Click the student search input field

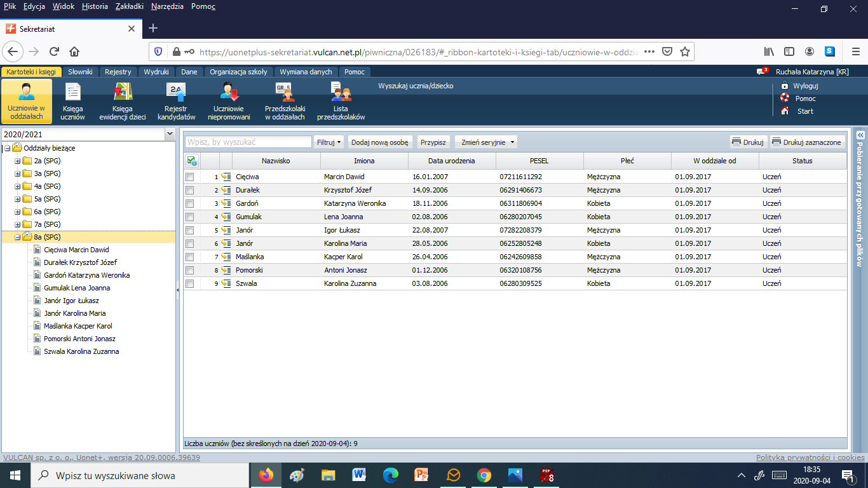point(248,142)
